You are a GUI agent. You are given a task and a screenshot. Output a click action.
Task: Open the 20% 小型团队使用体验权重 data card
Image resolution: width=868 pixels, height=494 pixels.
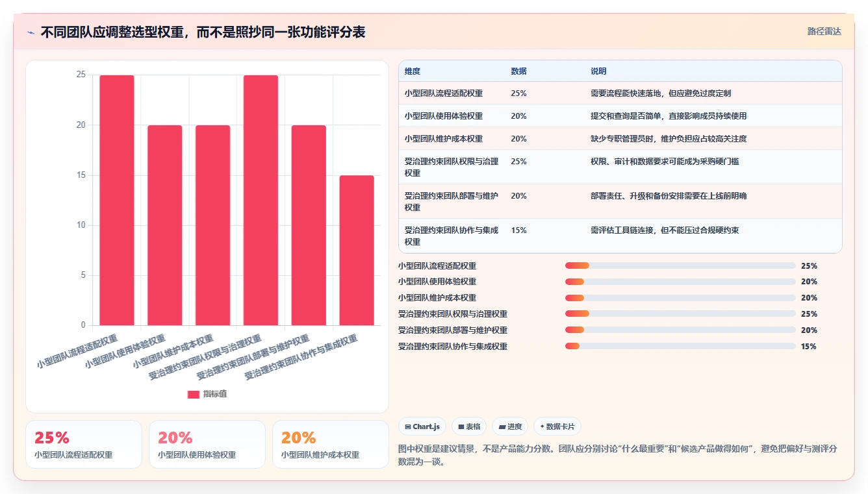pos(207,444)
